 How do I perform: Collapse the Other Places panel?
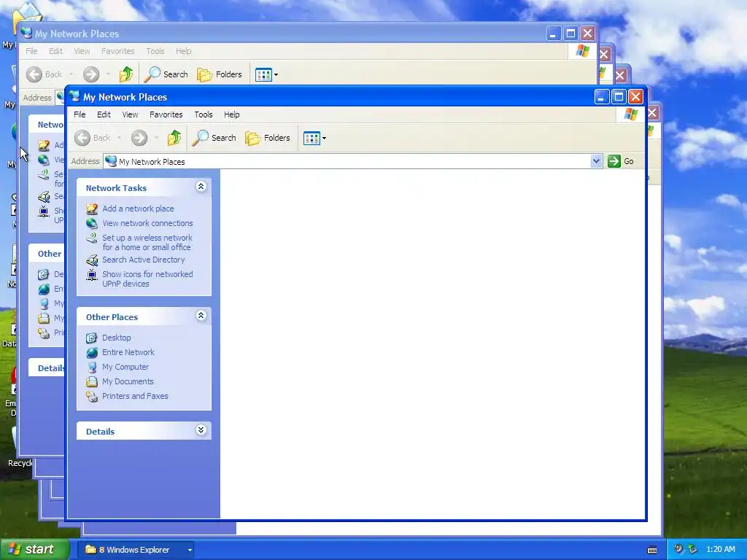(x=201, y=316)
